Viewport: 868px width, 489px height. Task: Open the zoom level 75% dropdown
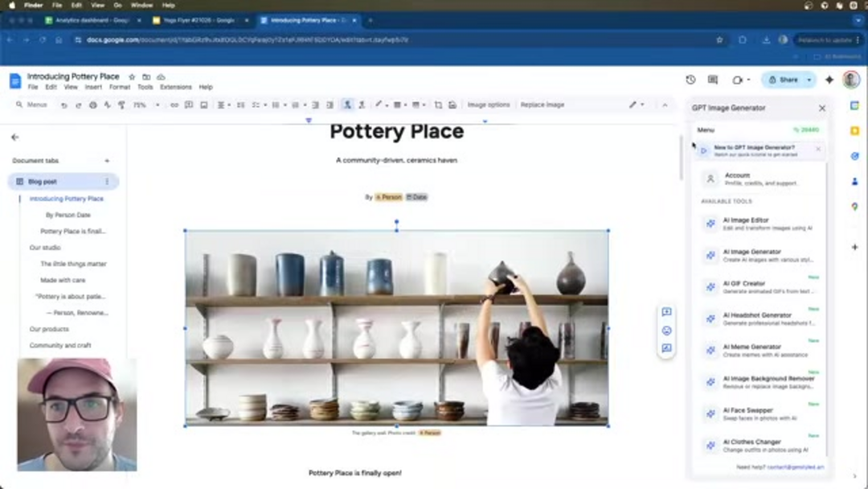click(145, 105)
